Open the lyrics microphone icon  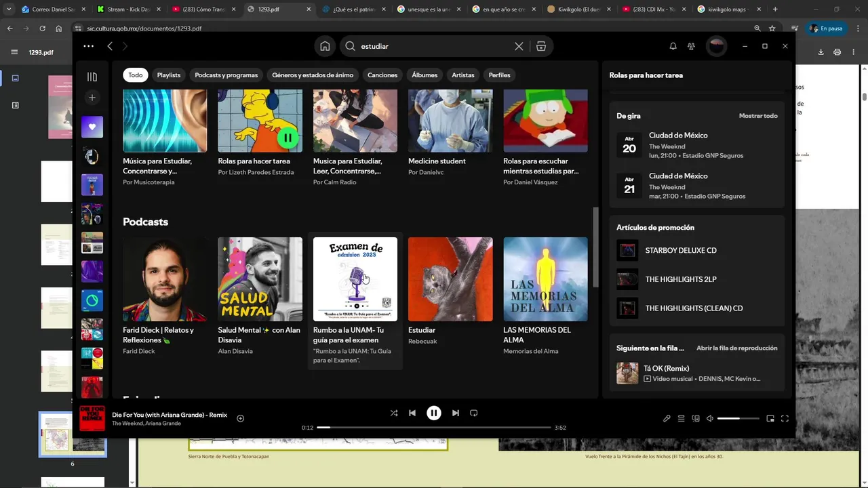667,418
